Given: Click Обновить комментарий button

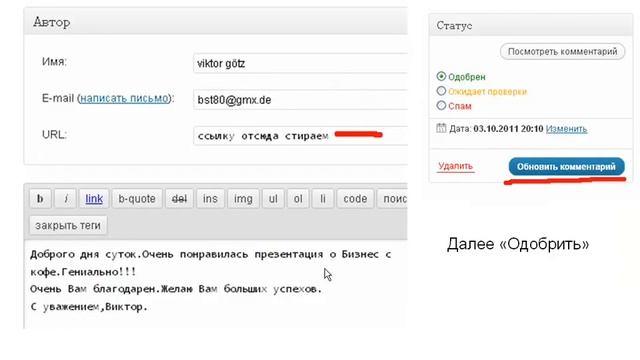Looking at the screenshot, I should [566, 167].
